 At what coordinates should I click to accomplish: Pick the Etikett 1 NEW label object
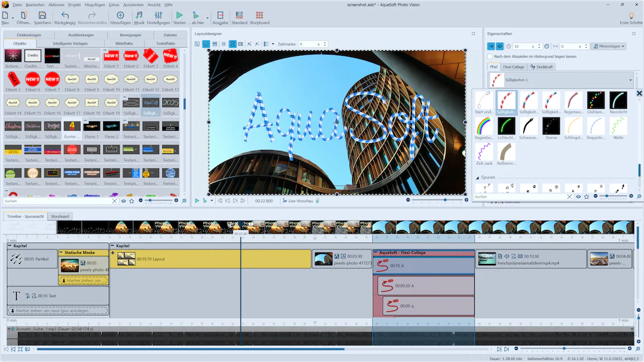click(111, 58)
